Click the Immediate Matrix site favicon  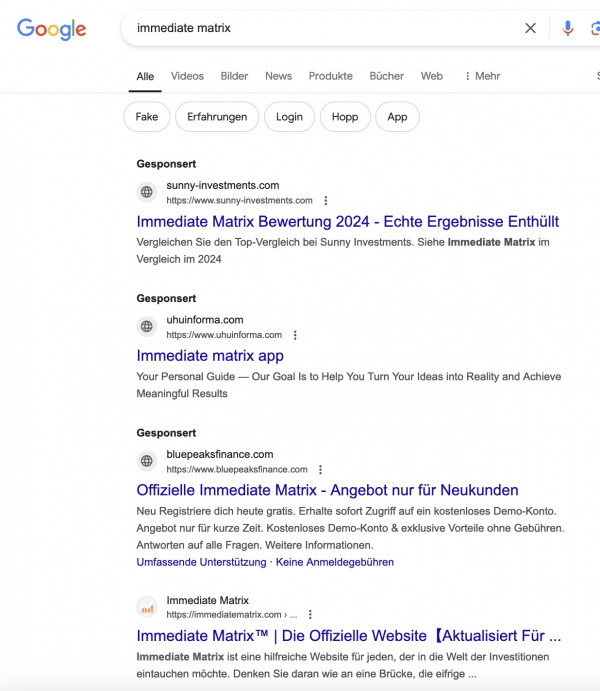coord(147,607)
